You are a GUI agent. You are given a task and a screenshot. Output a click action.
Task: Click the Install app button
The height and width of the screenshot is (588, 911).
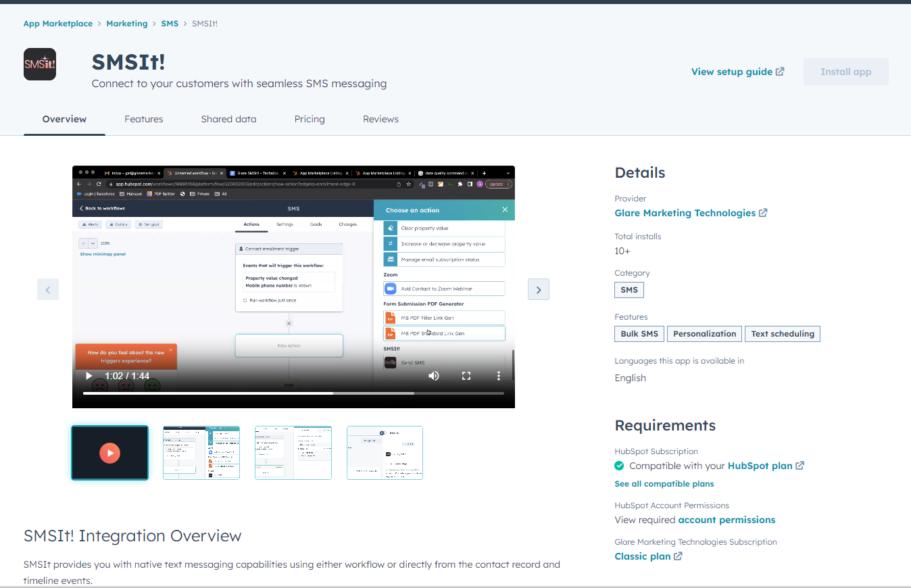pyautogui.click(x=845, y=71)
